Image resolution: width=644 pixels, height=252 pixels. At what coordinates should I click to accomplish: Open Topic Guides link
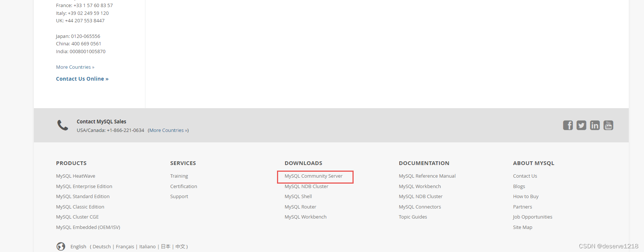(x=413, y=217)
